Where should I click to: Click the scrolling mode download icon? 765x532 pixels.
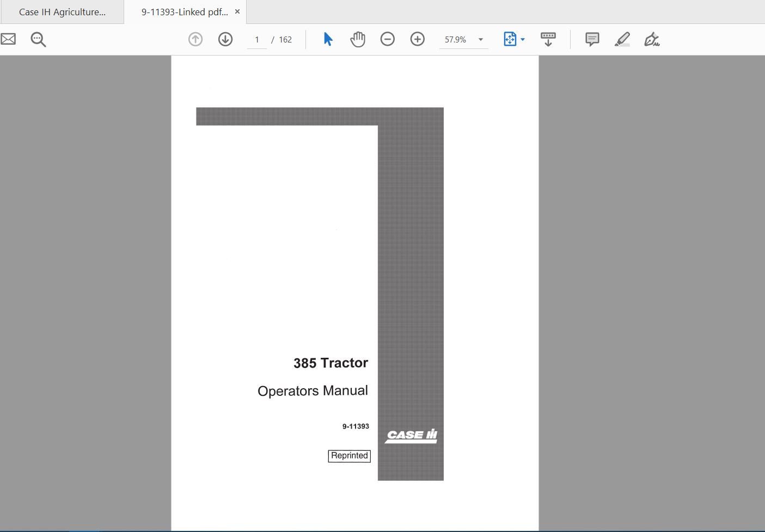(x=548, y=39)
